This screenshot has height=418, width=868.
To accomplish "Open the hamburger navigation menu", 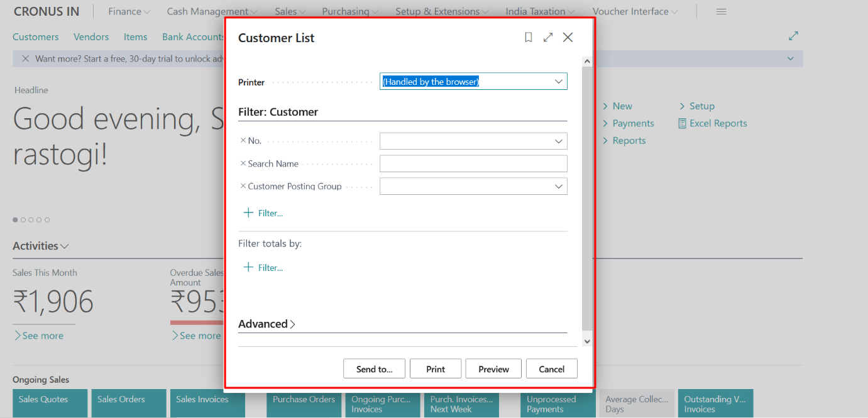I will pos(721,11).
